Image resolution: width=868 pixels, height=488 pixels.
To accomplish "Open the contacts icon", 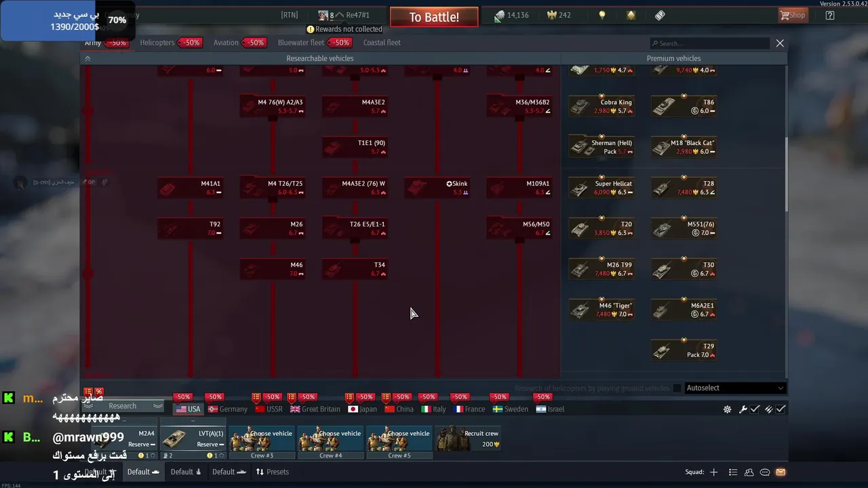I will tap(749, 472).
